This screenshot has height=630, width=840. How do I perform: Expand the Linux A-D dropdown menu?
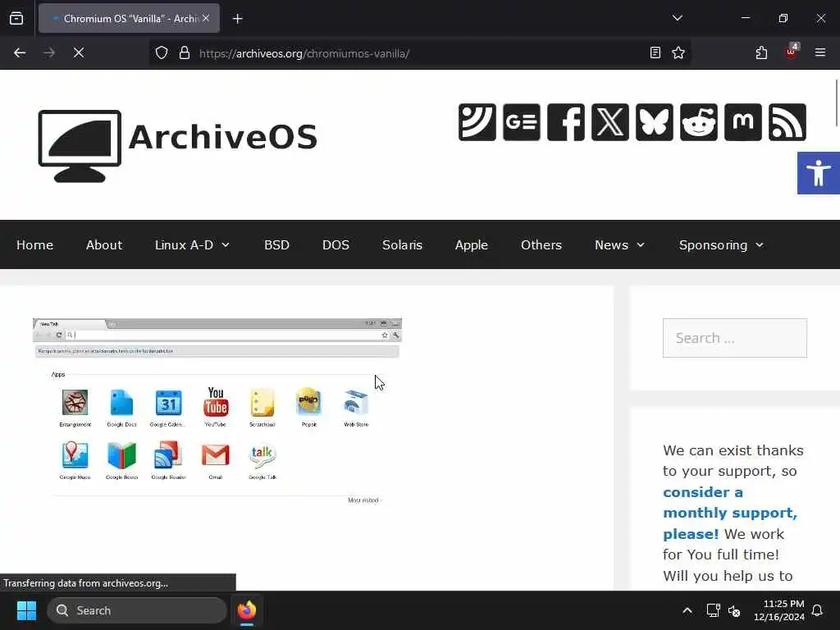(x=192, y=244)
